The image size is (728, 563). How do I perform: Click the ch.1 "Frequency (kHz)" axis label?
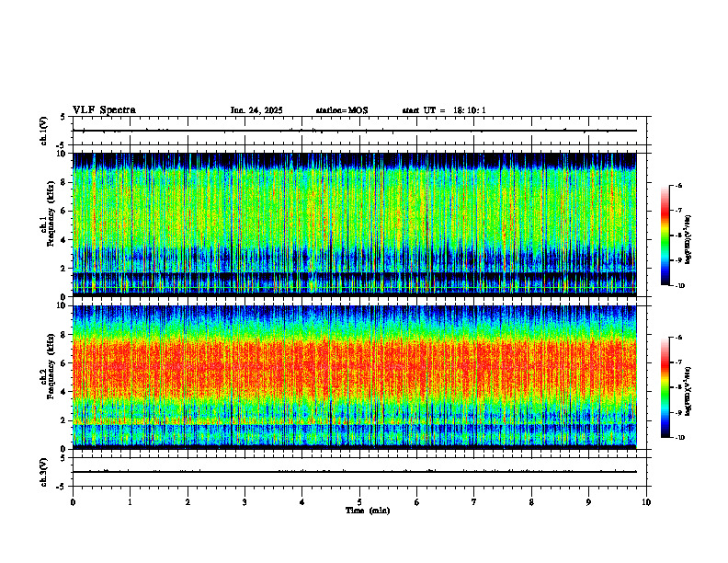click(51, 213)
